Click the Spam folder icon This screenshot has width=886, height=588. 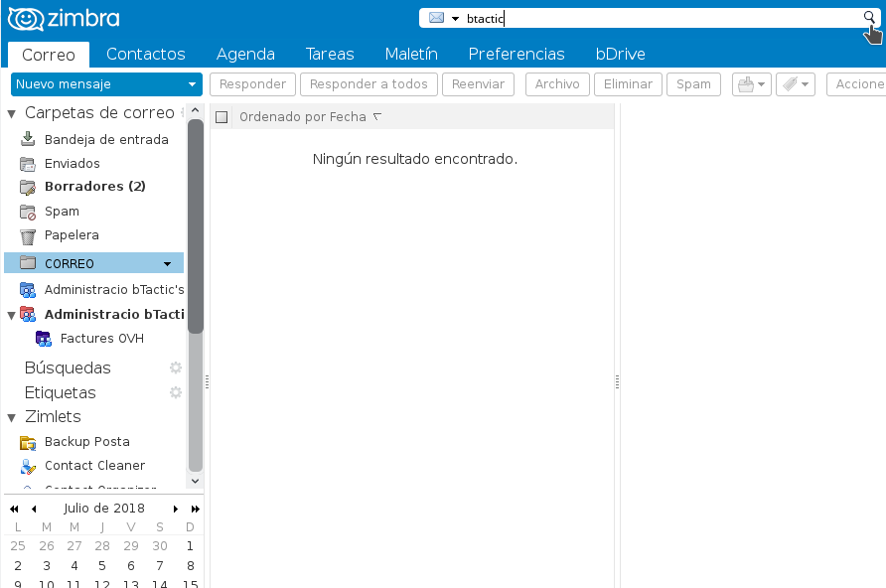click(x=28, y=212)
